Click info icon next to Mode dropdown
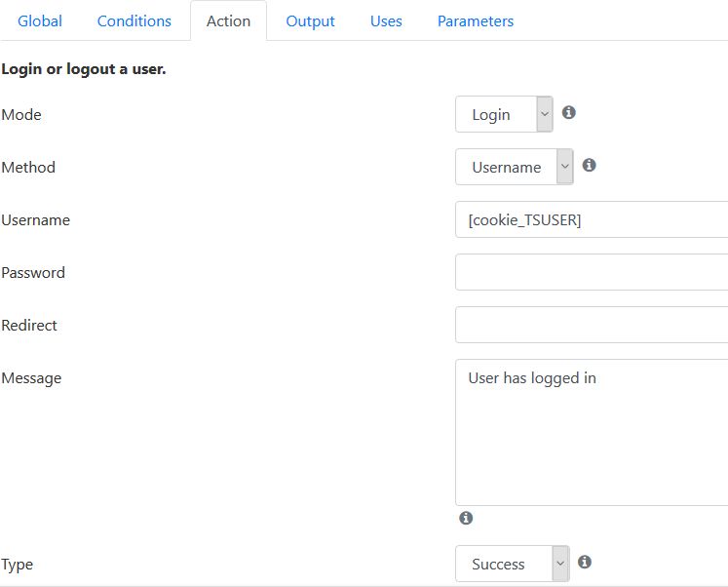Screen dimensions: 728x587 coord(569,113)
